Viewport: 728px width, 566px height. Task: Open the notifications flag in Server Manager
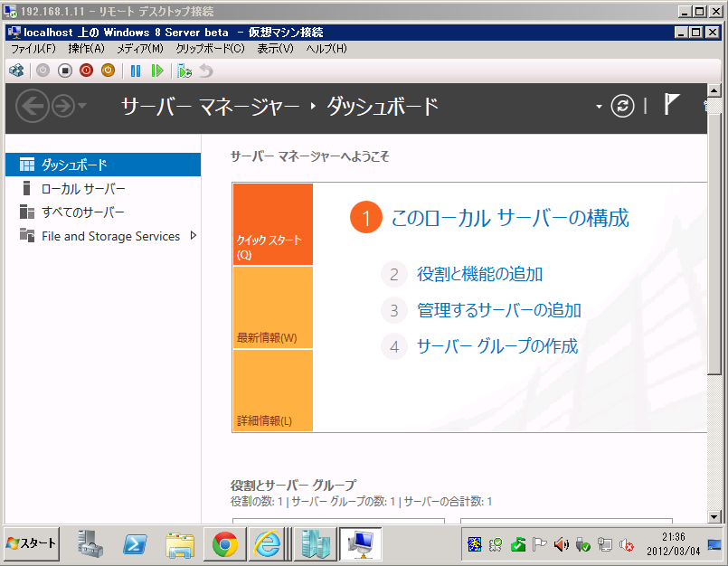(x=671, y=105)
